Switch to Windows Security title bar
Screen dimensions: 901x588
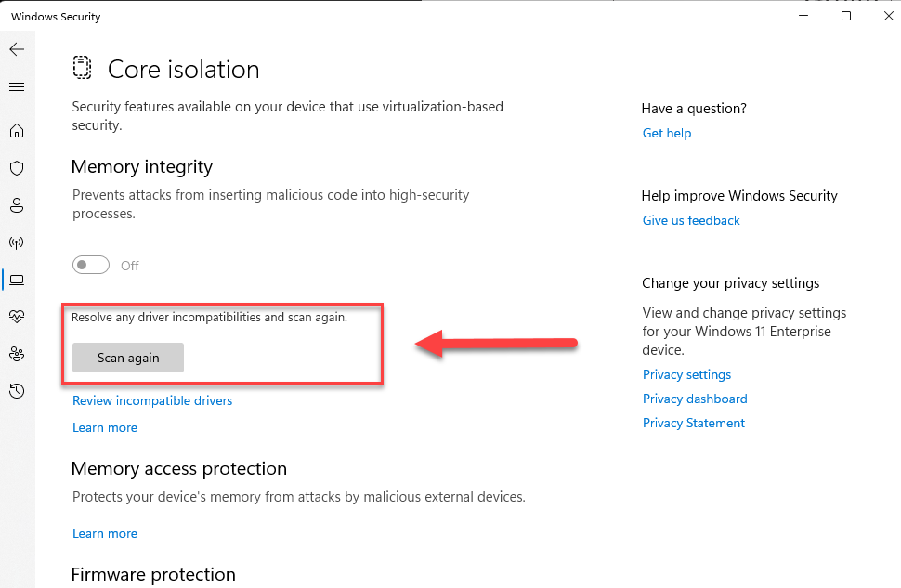point(55,16)
